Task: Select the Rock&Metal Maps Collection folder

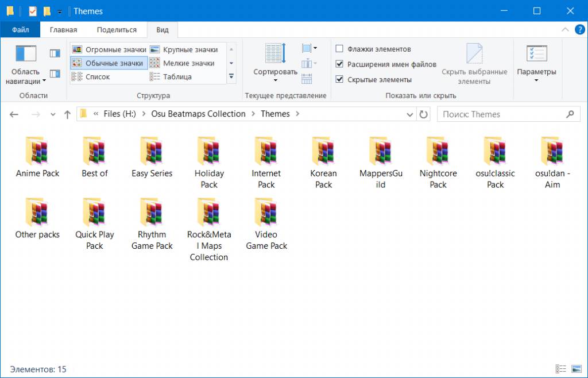Action: [x=209, y=214]
